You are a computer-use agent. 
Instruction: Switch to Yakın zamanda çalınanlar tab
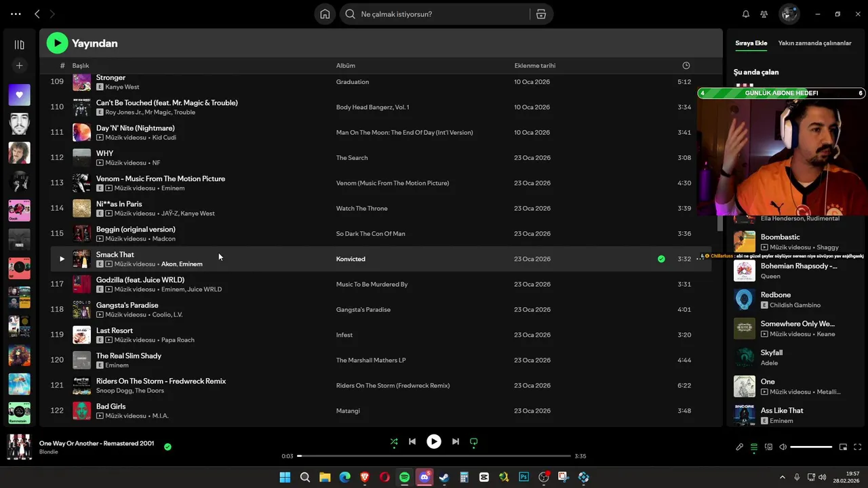pos(814,43)
